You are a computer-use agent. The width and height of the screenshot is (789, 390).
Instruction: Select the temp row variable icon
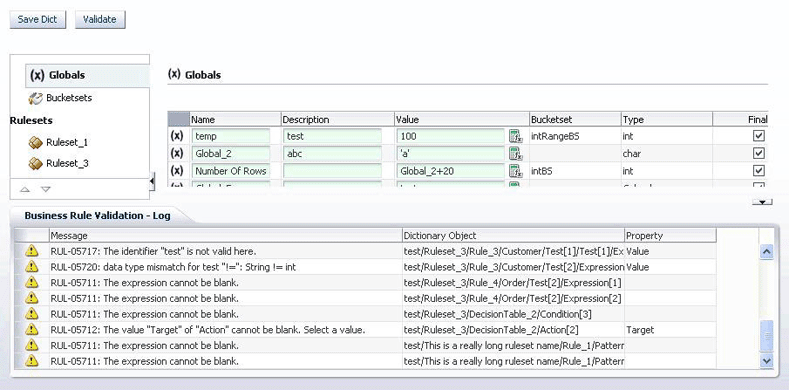[x=177, y=136]
